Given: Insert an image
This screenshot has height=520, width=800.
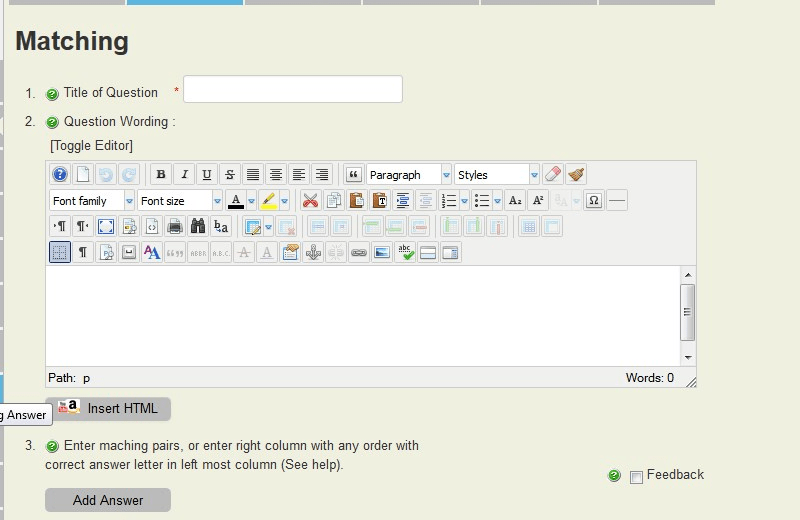Looking at the screenshot, I should point(382,252).
